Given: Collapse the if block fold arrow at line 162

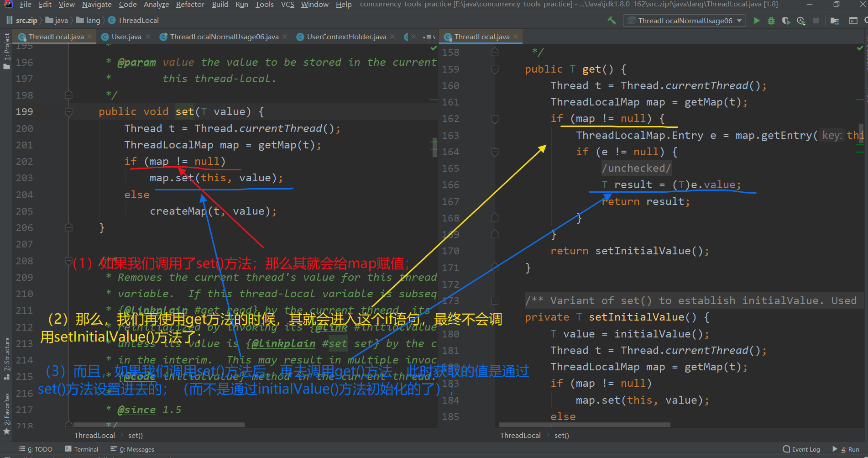Looking at the screenshot, I should click(x=495, y=118).
